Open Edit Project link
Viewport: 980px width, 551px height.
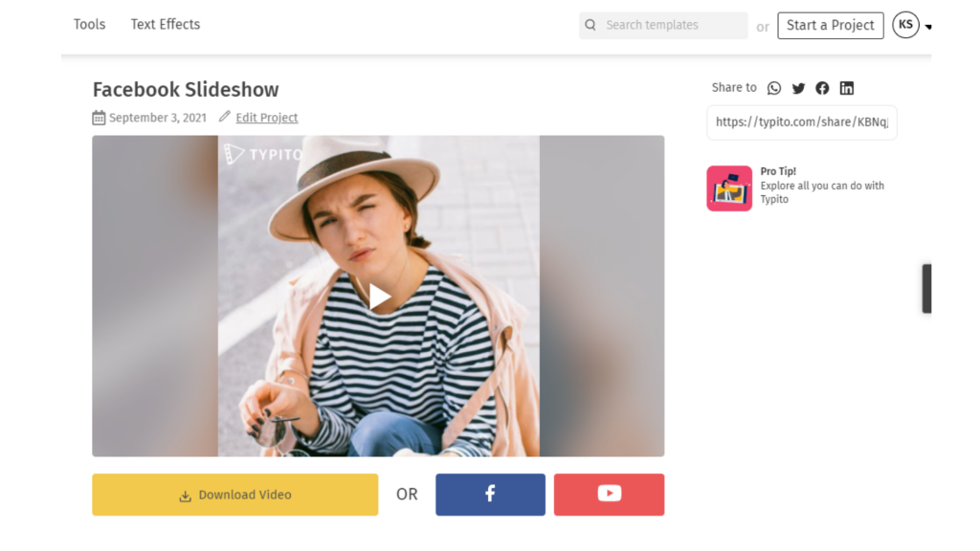[x=266, y=117]
